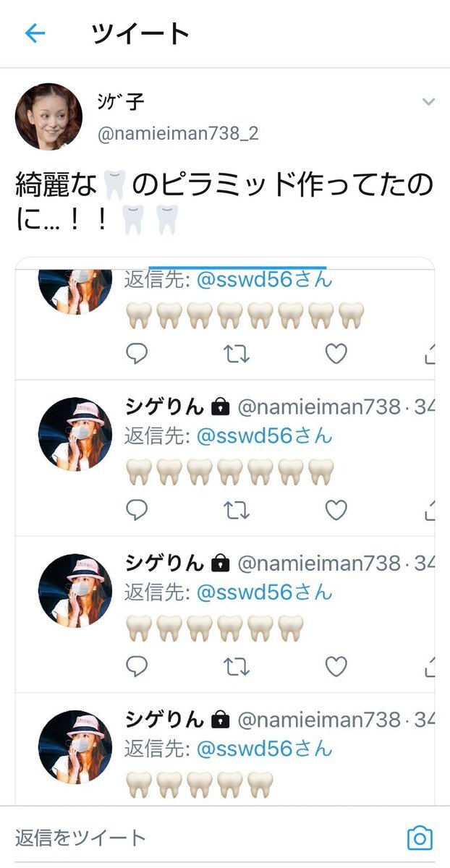This screenshot has width=450, height=868.
Task: Share the eight-teeth tweet
Action: click(429, 354)
